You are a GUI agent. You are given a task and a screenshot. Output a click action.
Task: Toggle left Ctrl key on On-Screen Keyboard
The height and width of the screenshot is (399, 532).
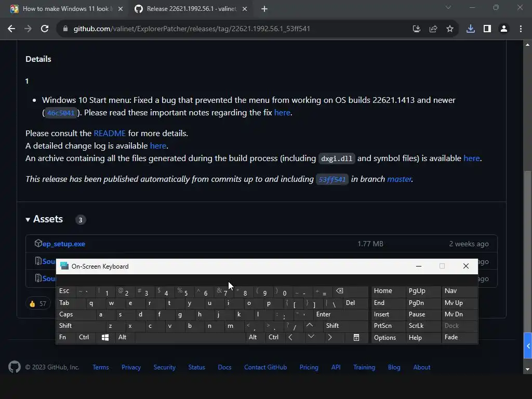(86, 337)
